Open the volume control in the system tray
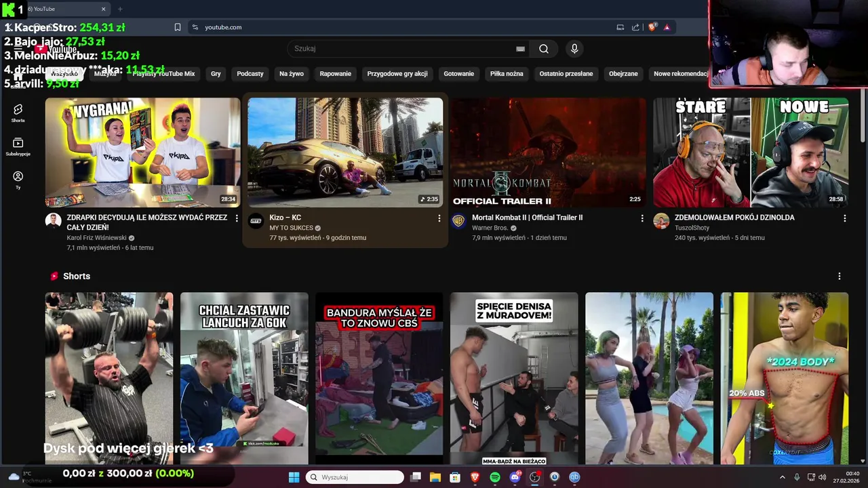The image size is (868, 488). [823, 477]
